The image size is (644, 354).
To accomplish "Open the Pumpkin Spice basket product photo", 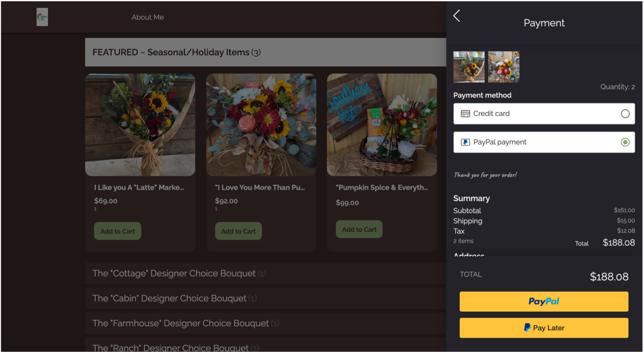I will click(x=382, y=124).
